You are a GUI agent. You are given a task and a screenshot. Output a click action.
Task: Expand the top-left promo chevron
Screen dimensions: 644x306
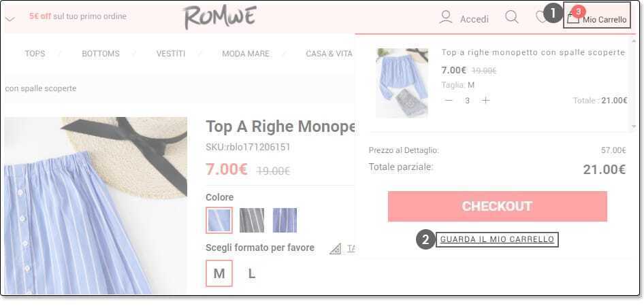[10, 19]
